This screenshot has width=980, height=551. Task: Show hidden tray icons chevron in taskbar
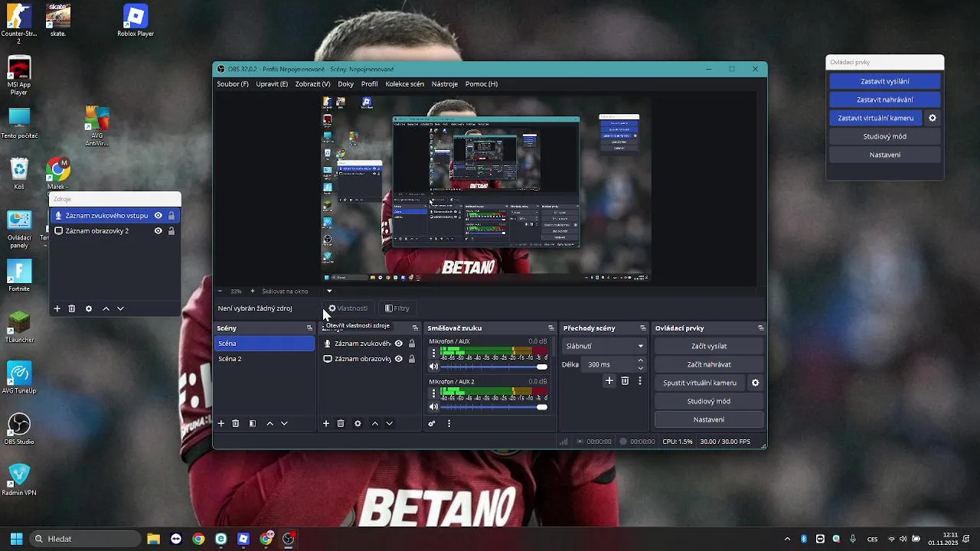pyautogui.click(x=787, y=539)
